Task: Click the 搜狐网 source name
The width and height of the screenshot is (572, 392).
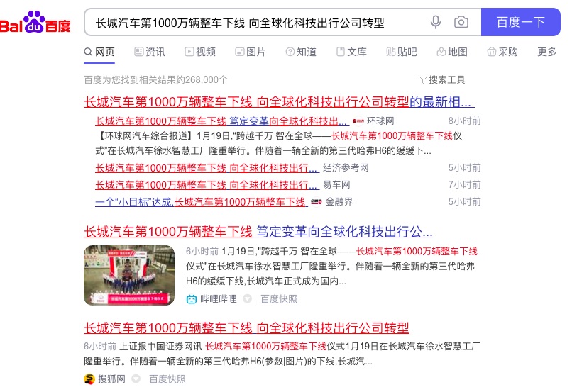Action: (x=111, y=379)
